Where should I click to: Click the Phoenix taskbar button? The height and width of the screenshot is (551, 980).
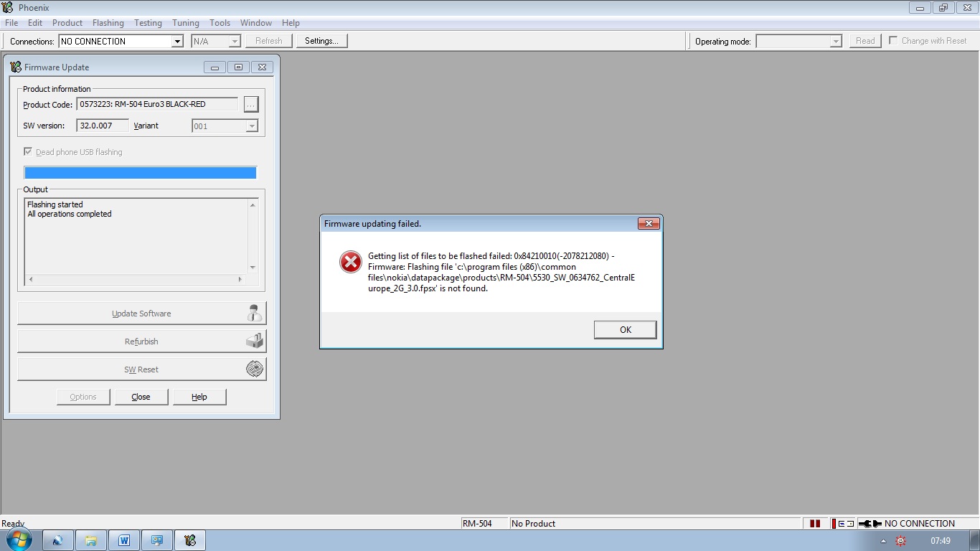click(190, 540)
